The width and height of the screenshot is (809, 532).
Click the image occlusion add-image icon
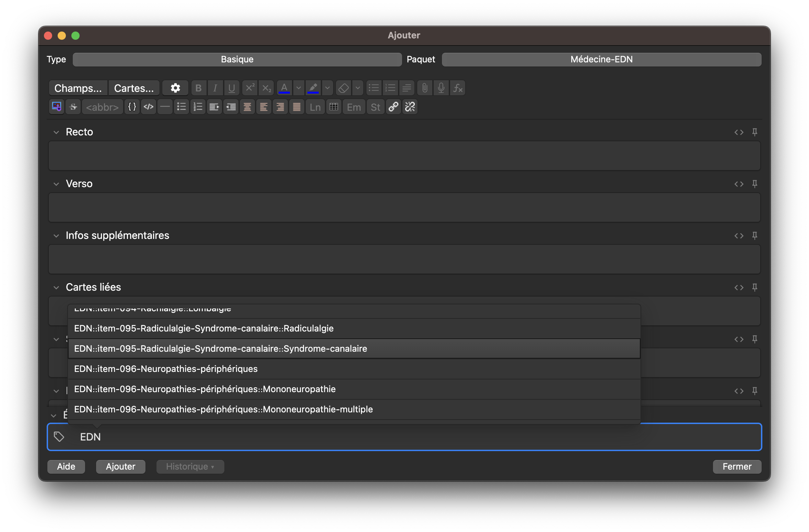57,107
